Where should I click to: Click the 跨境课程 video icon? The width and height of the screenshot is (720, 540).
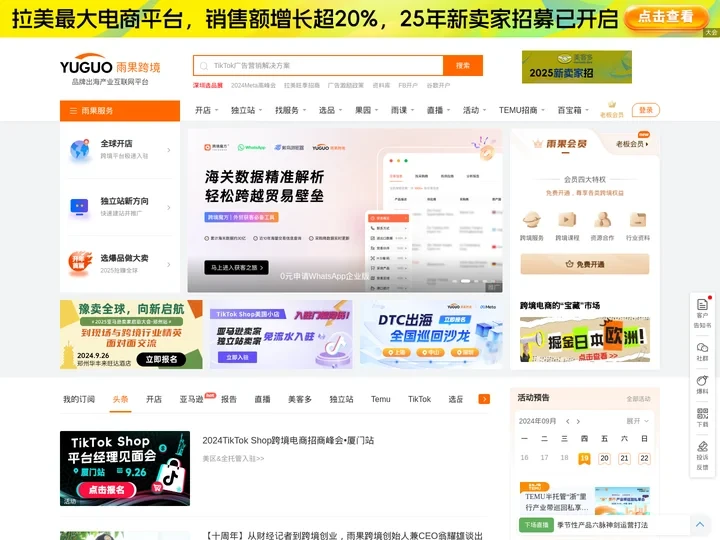[567, 220]
